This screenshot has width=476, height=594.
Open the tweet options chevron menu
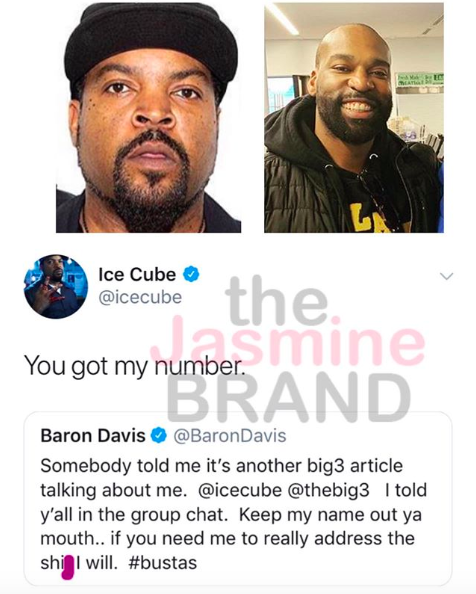tap(447, 276)
